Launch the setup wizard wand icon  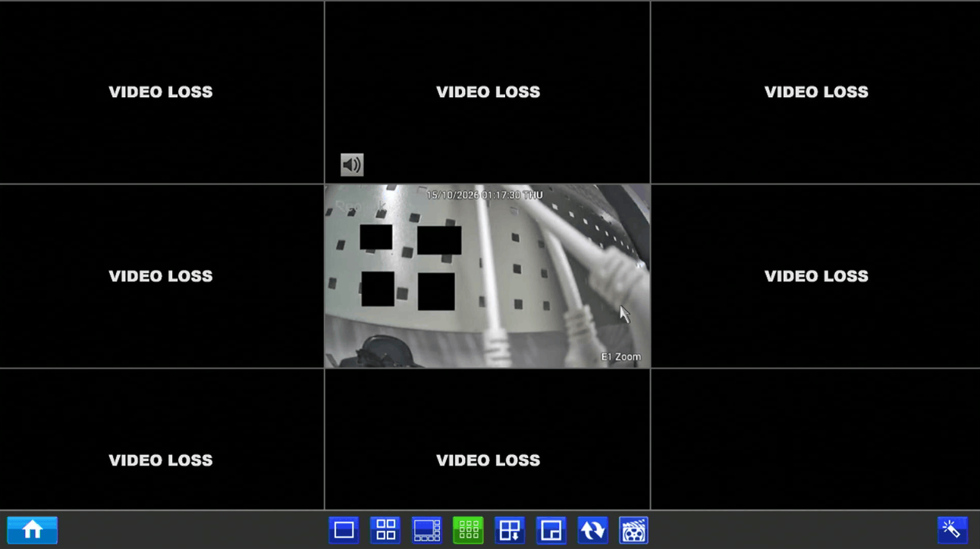(x=952, y=530)
